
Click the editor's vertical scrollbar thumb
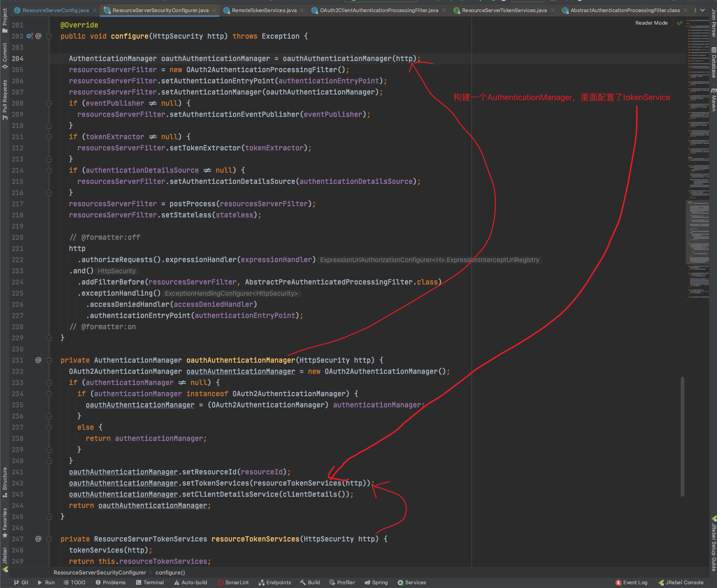click(683, 437)
